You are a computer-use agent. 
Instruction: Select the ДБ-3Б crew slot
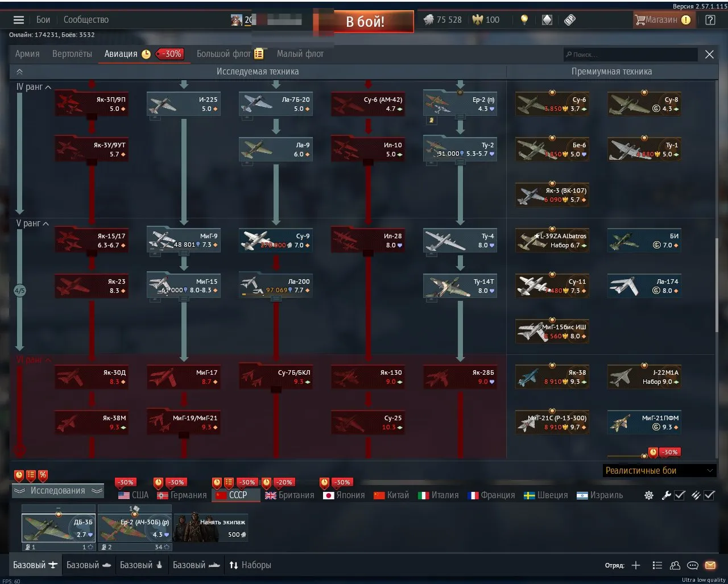(59, 528)
